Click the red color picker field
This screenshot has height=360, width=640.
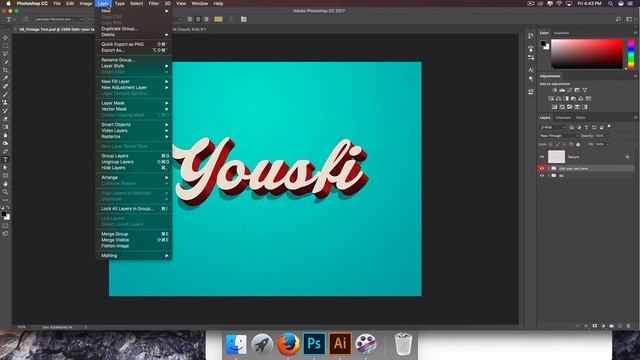587,53
